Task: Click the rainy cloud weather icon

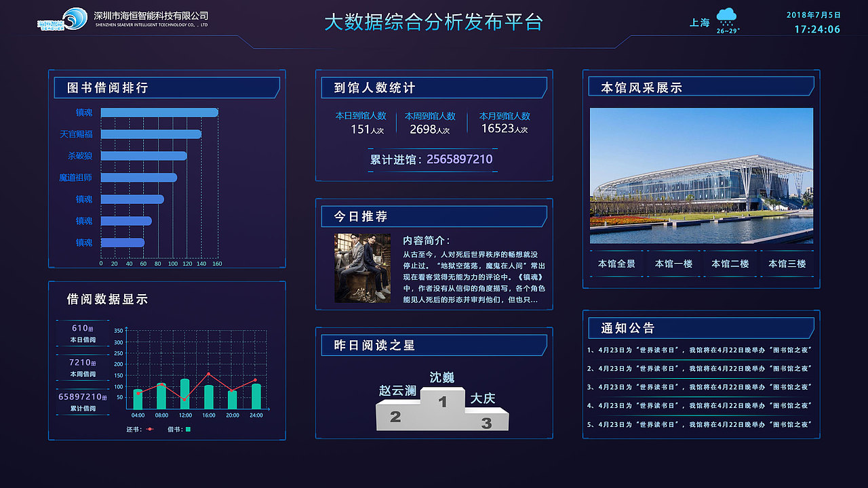Action: 727,17
